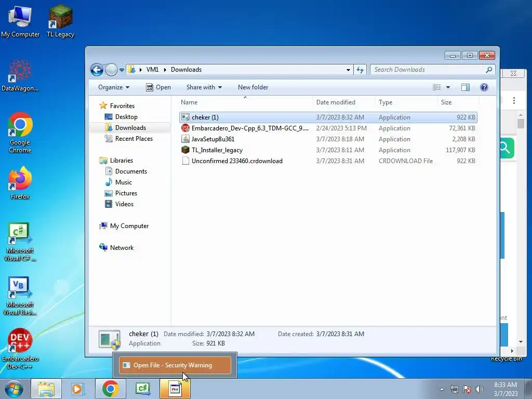Show hidden tray icons arrow
Viewport: 532px width, 399px height.
coord(442,389)
